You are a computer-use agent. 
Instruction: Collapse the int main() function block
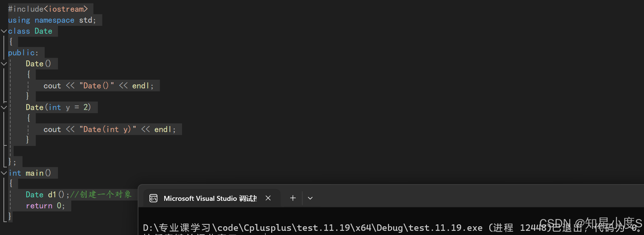(4, 173)
